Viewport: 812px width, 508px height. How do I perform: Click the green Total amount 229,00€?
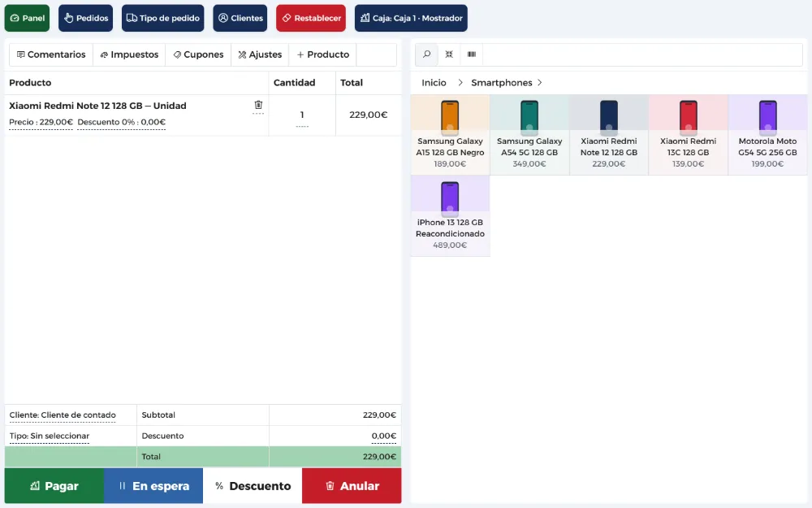click(x=379, y=457)
